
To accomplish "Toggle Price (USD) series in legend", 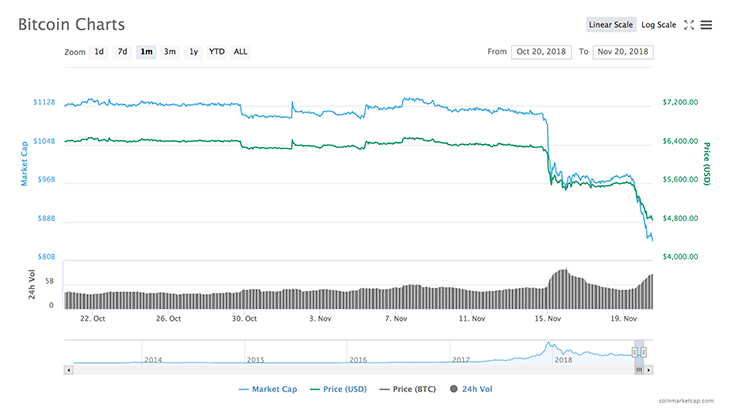I will coord(339,389).
